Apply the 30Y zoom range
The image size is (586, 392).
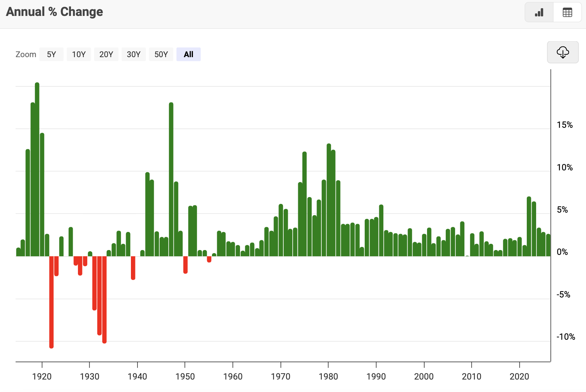pyautogui.click(x=133, y=54)
